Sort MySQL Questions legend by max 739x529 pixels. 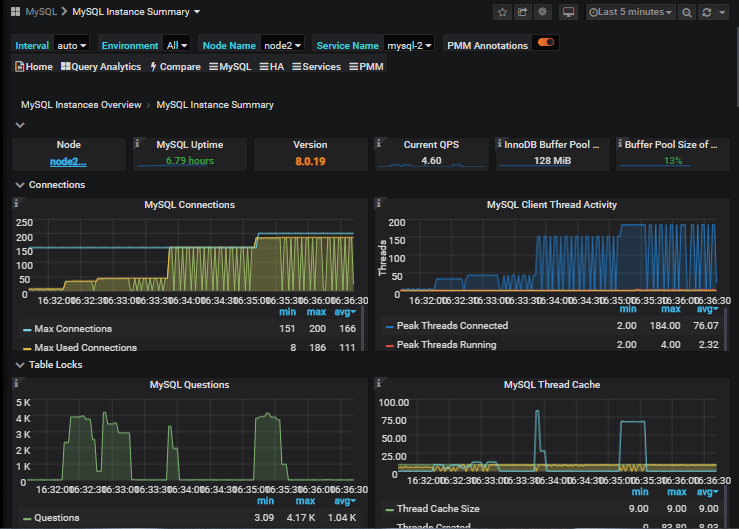(305, 501)
